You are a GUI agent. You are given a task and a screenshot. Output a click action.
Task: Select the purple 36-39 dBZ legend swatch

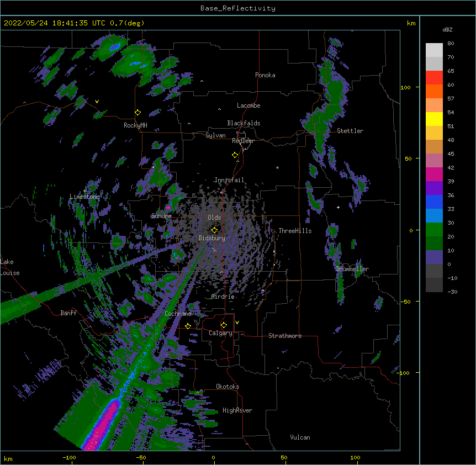[434, 188]
